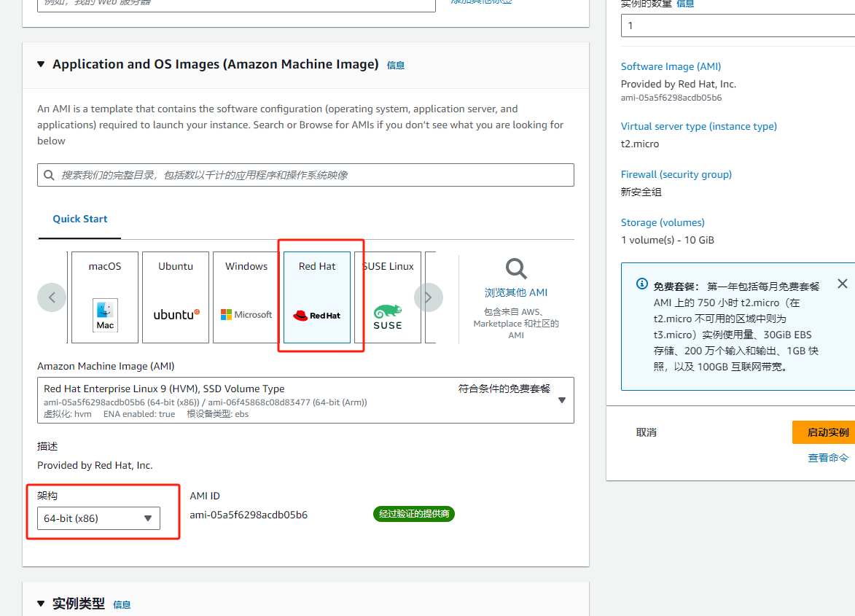Collapse the 实例类型 section
Screen dimensions: 855x616
coord(41,604)
